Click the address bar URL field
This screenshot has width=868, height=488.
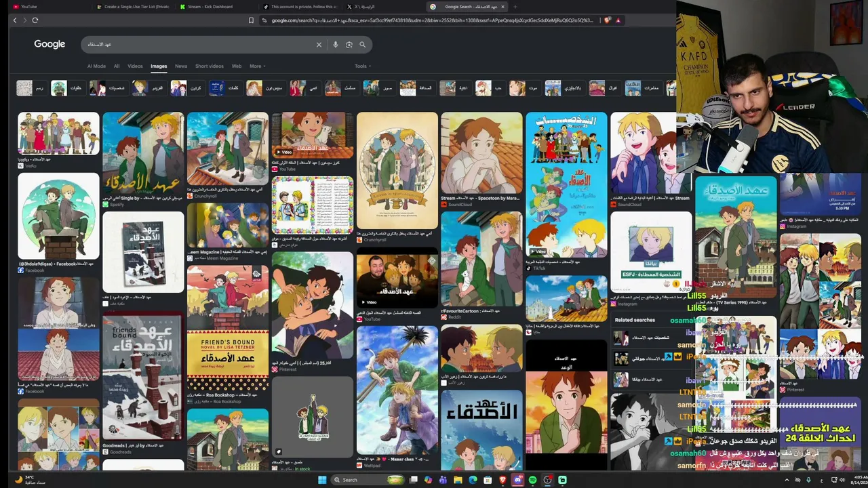pyautogui.click(x=433, y=20)
